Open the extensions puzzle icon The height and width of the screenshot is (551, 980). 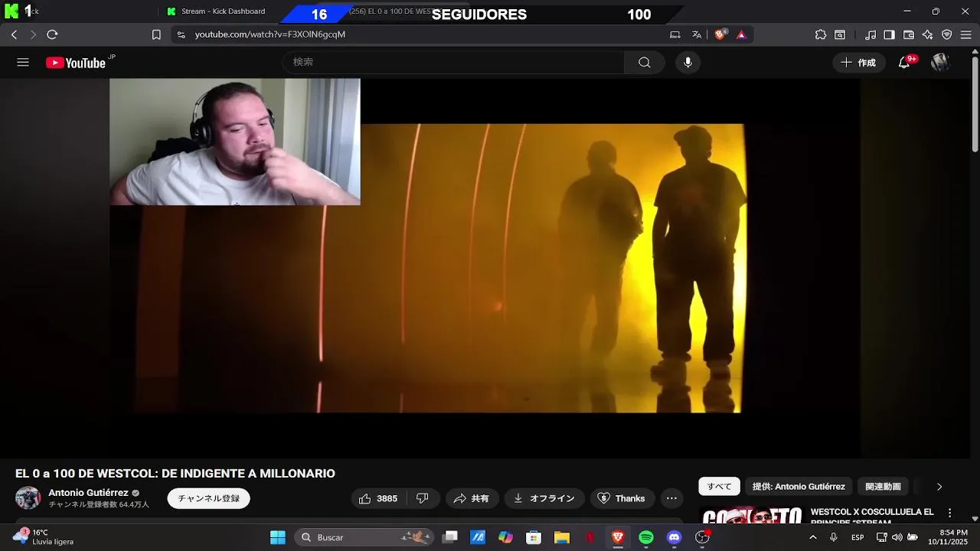click(x=821, y=34)
